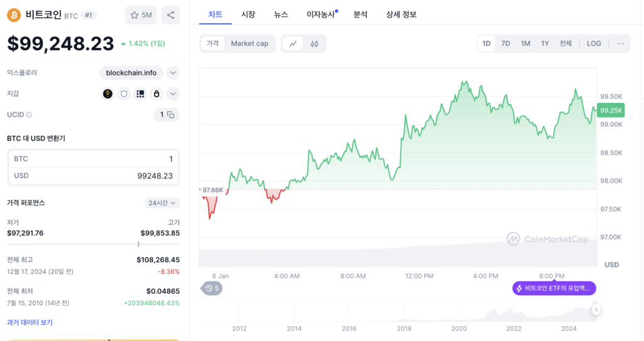Edit the USD amount field

tap(93, 176)
